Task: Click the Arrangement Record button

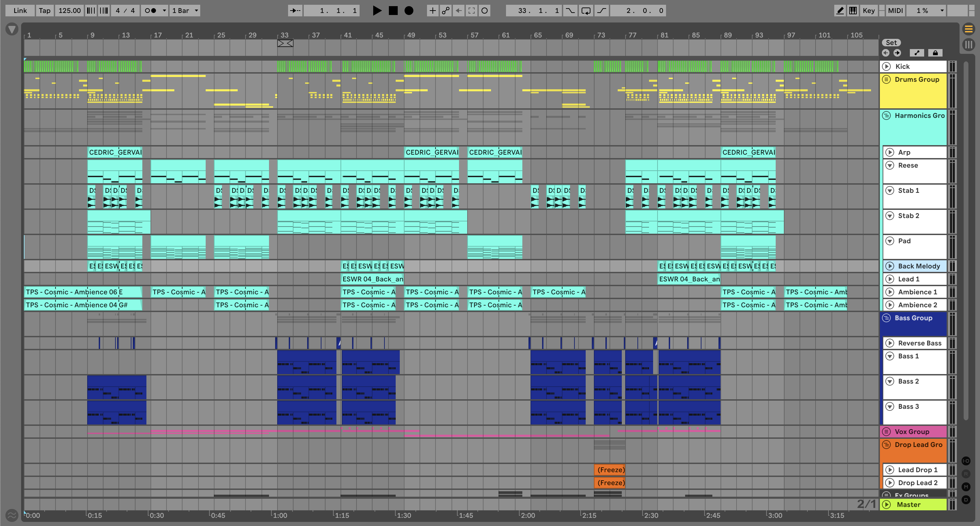Action: 409,11
